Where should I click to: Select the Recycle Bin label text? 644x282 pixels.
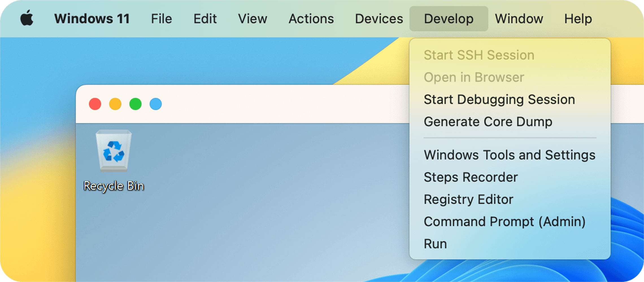pyautogui.click(x=114, y=186)
